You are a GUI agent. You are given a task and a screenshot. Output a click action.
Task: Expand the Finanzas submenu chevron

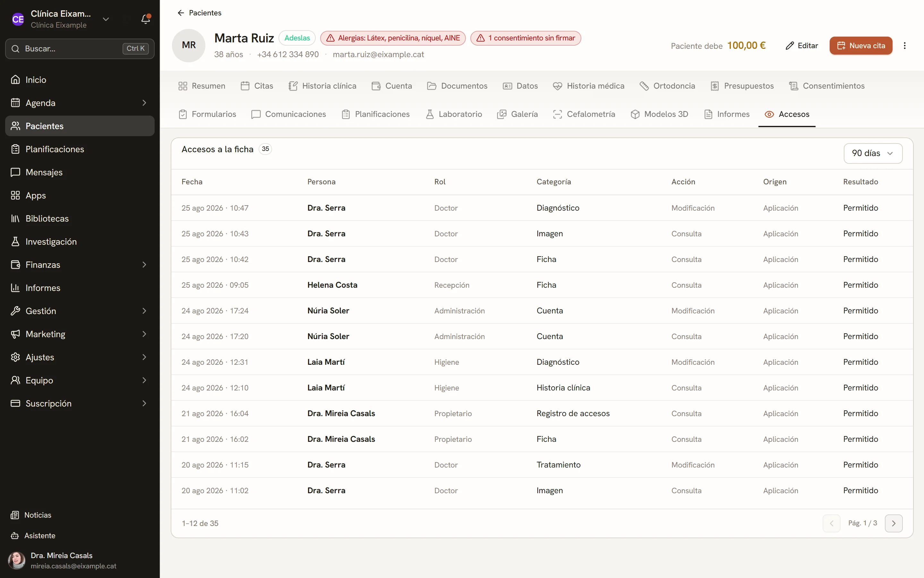click(x=144, y=265)
